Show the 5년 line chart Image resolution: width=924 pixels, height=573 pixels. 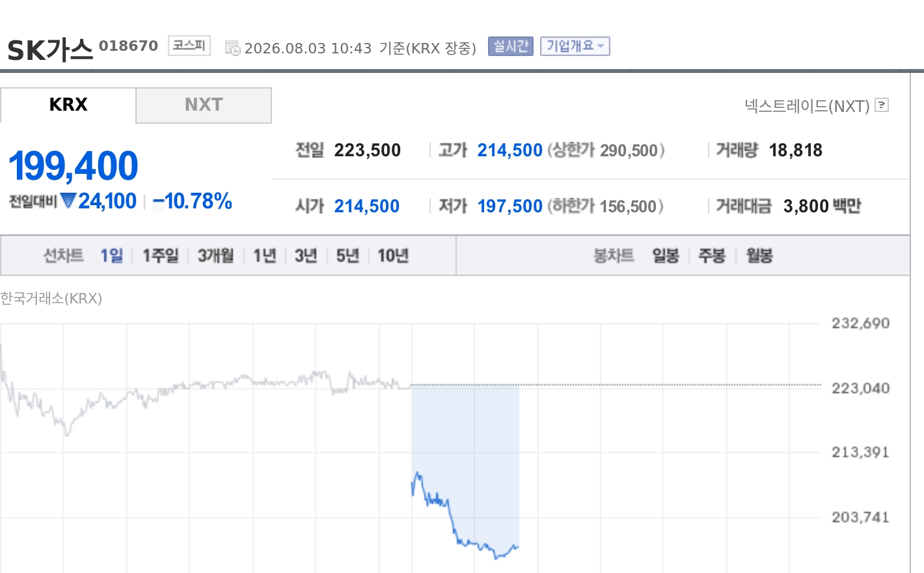coord(347,256)
